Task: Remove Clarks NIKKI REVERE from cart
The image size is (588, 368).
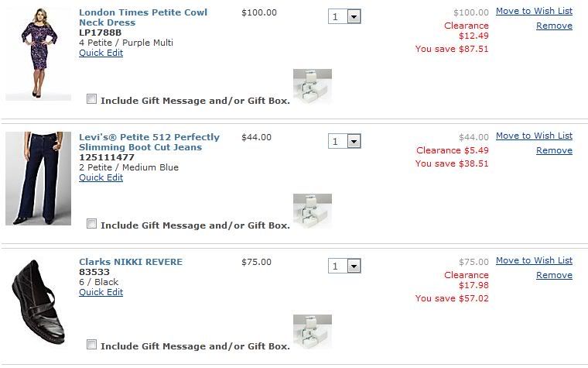Action: tap(554, 275)
